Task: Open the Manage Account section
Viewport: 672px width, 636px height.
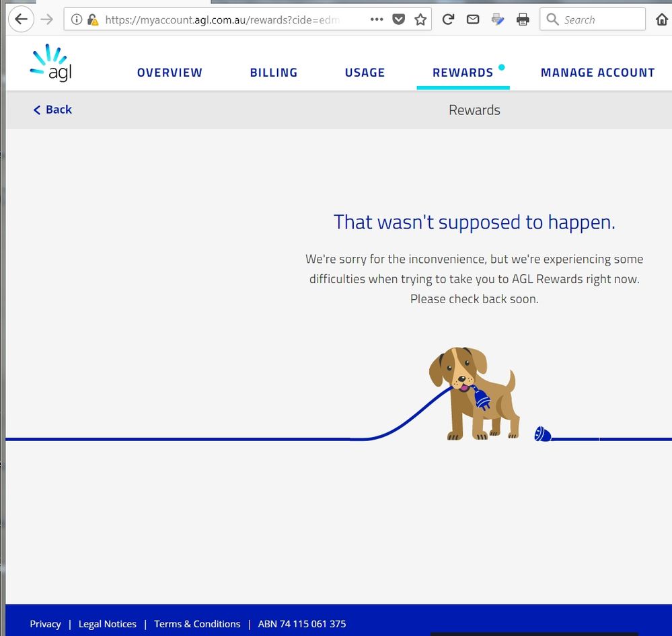Action: [x=597, y=72]
